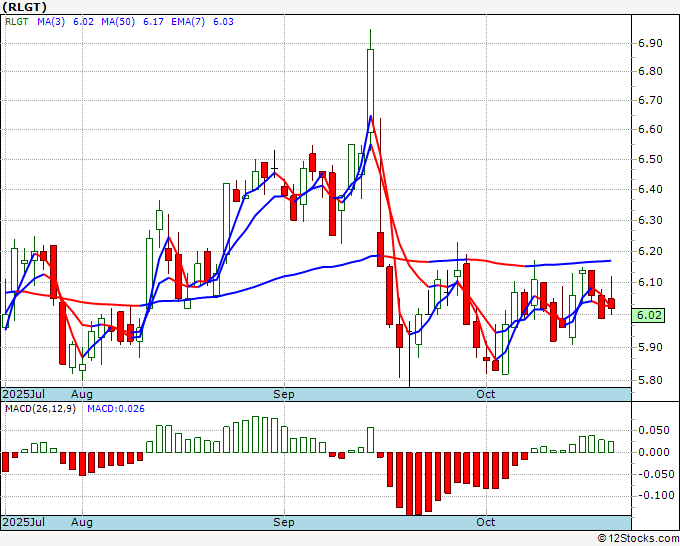Select the MA(50) legend label
Viewport: 680px width, 546px height.
click(x=118, y=22)
